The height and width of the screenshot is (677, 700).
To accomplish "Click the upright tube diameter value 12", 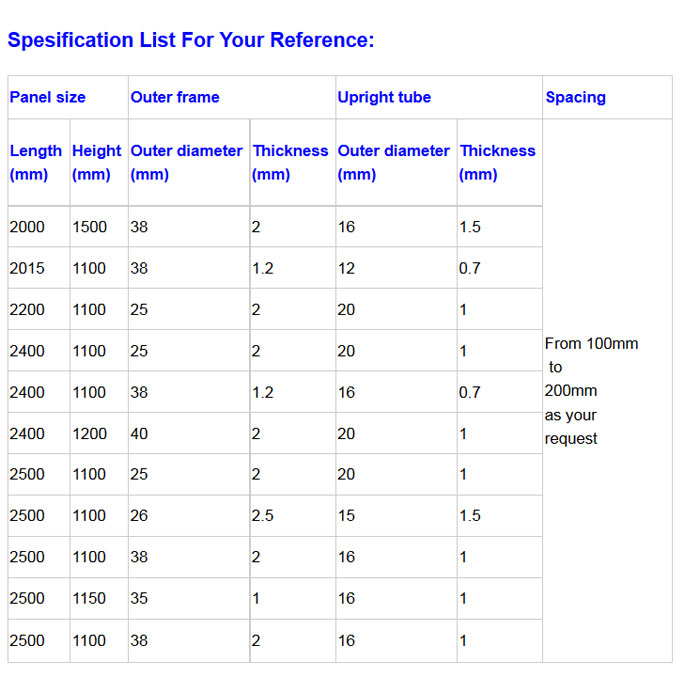I will tap(346, 268).
